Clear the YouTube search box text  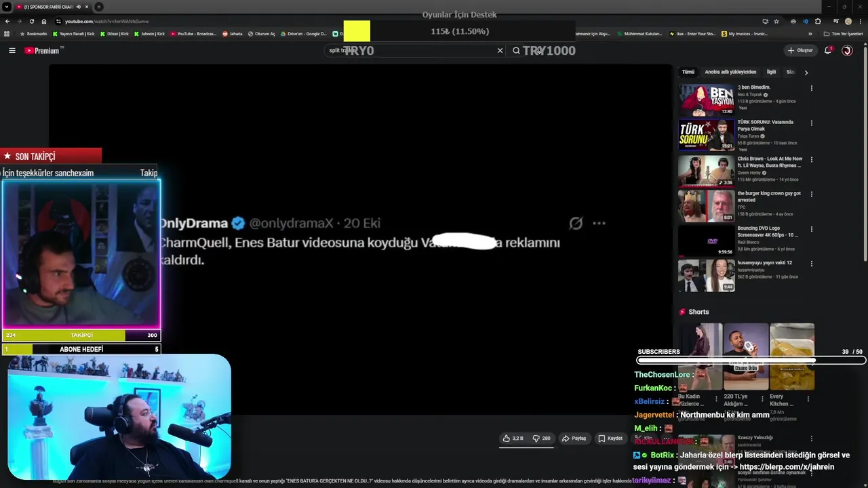tap(500, 50)
